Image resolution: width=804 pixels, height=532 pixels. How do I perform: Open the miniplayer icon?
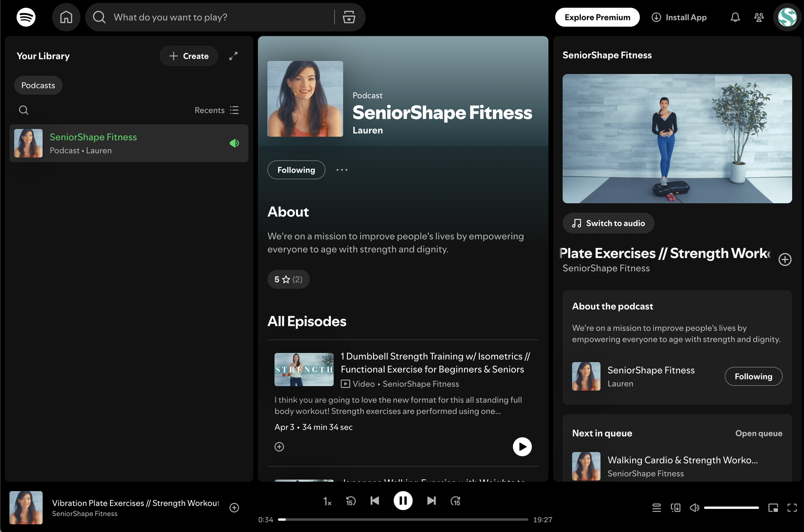(773, 508)
